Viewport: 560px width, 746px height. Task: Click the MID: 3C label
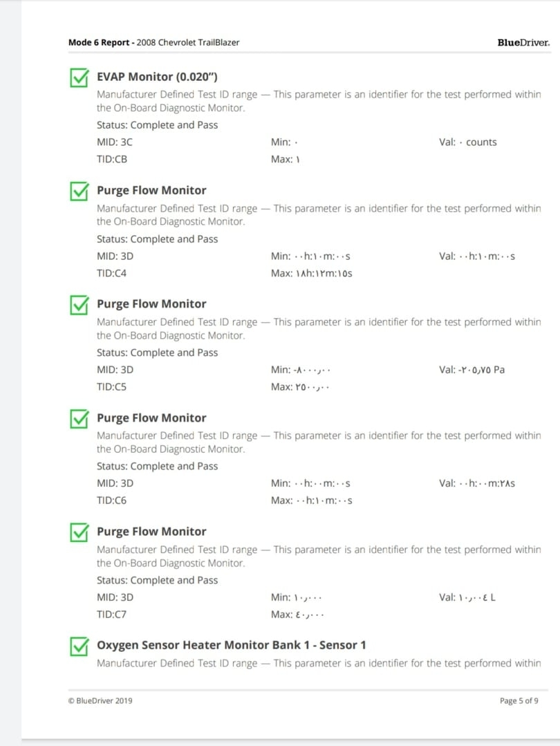(115, 142)
